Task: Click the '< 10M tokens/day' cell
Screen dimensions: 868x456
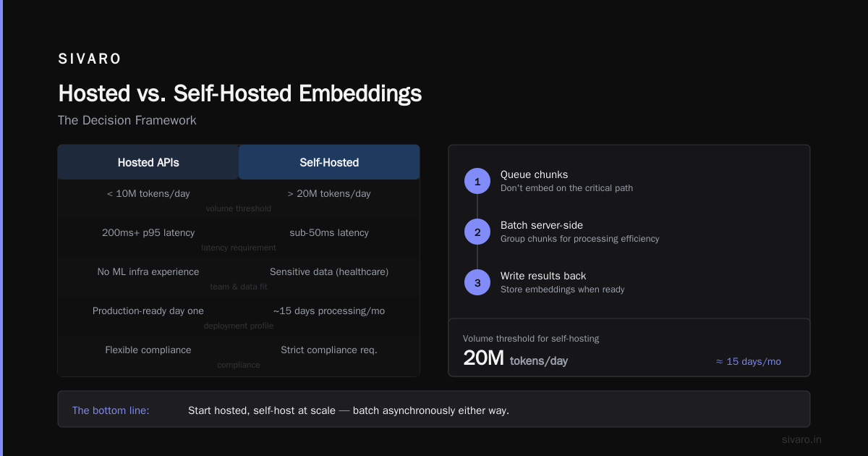Action: pos(148,193)
